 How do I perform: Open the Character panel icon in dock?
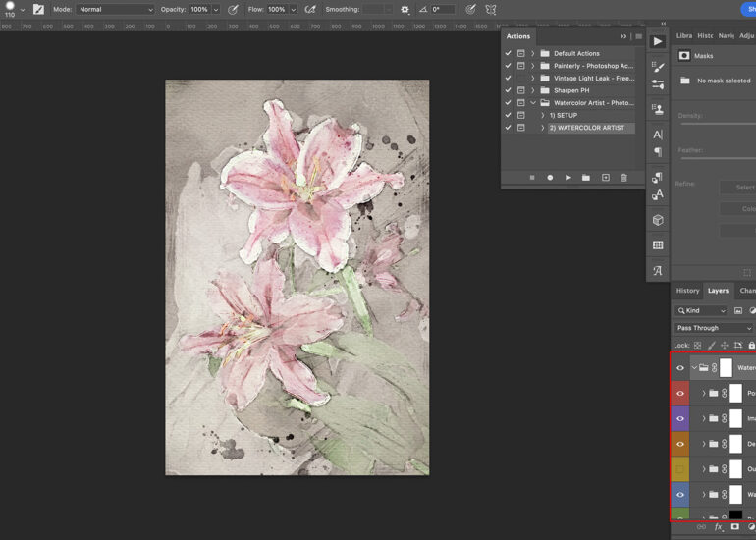(x=658, y=135)
